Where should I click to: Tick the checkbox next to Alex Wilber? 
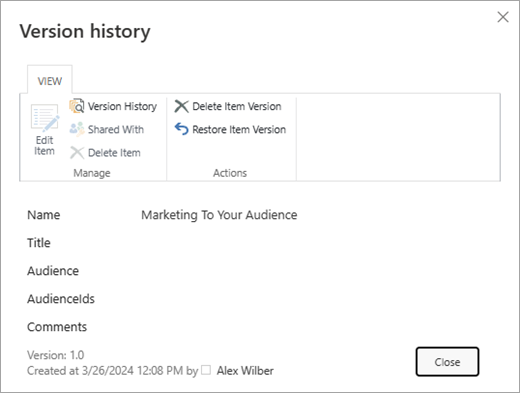tap(206, 370)
